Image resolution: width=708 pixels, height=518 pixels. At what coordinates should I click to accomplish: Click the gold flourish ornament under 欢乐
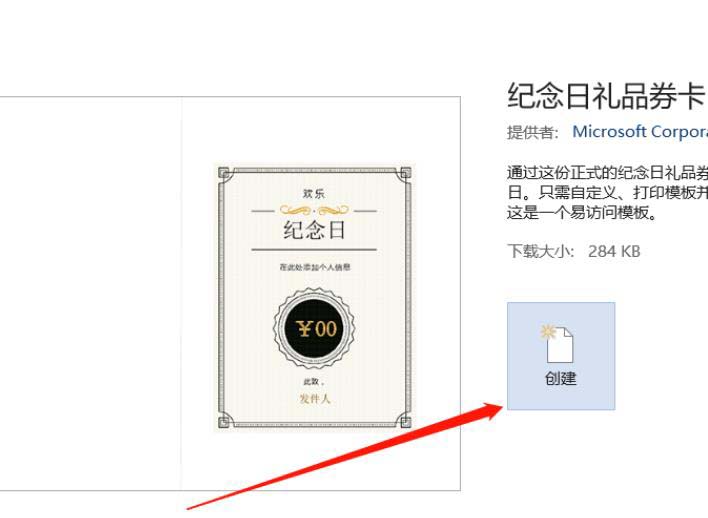click(x=314, y=210)
